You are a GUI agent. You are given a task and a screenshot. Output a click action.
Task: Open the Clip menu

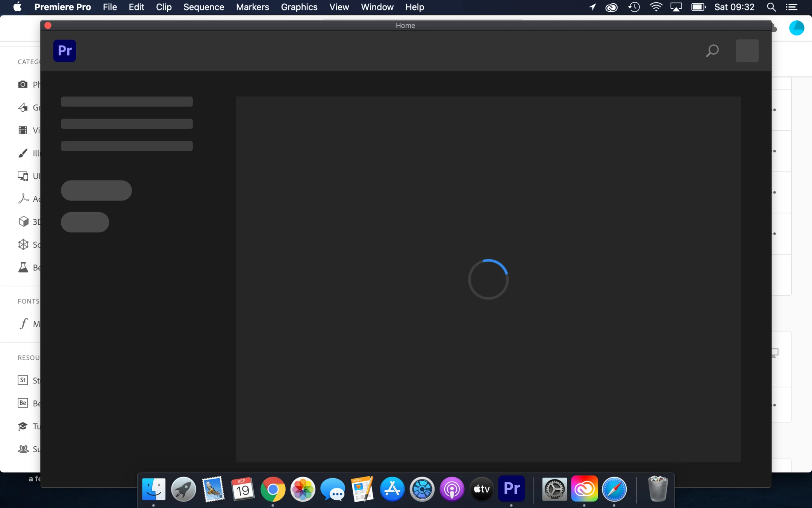(x=164, y=7)
